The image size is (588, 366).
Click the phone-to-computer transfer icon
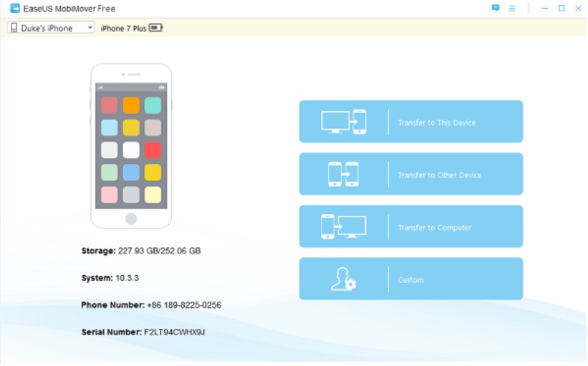pos(343,226)
